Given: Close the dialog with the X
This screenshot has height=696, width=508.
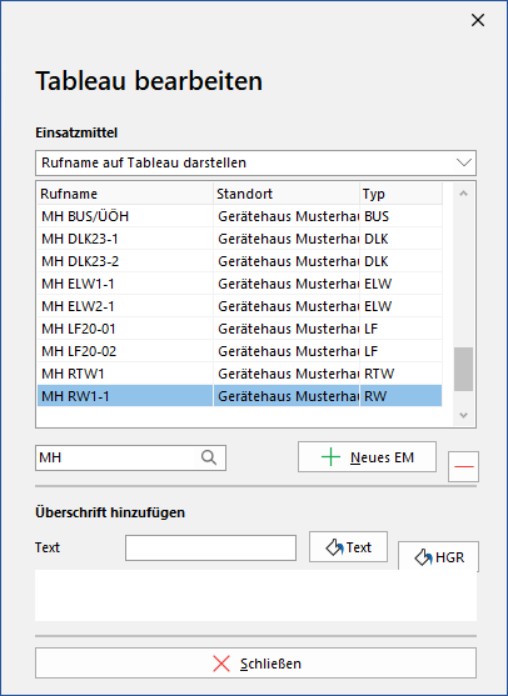Looking at the screenshot, I should coord(478,20).
